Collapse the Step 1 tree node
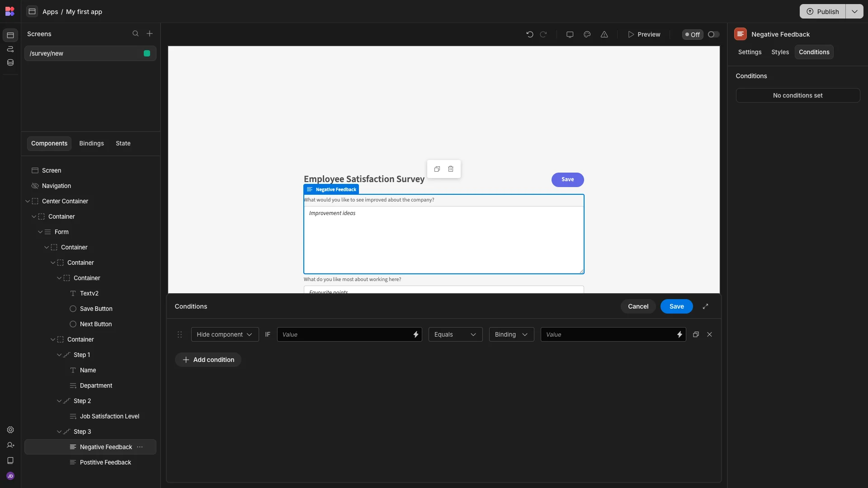 (59, 355)
